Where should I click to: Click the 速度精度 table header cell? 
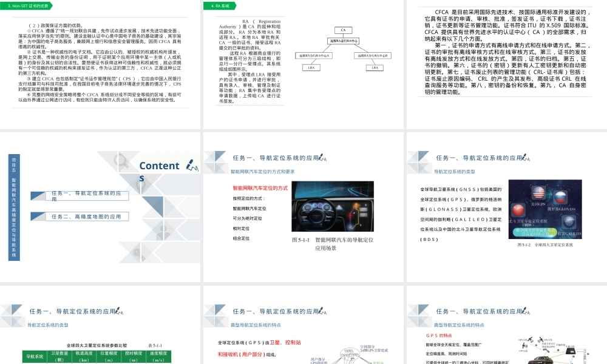(158, 357)
